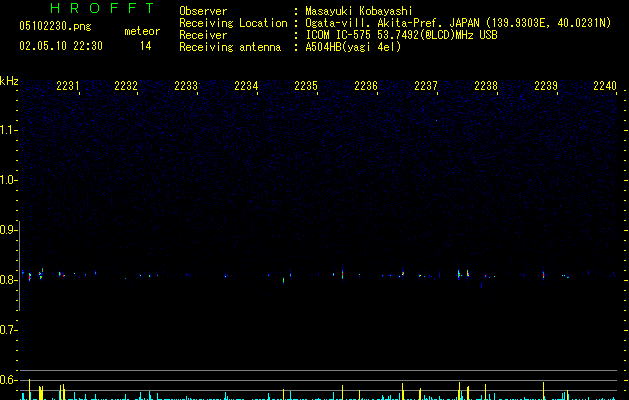Click the 2238 time marker
The height and width of the screenshot is (400, 629).
point(486,86)
